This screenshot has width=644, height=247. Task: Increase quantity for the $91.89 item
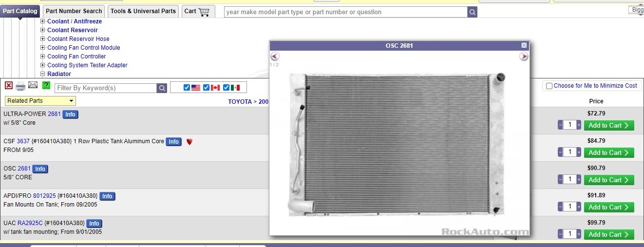(579, 207)
